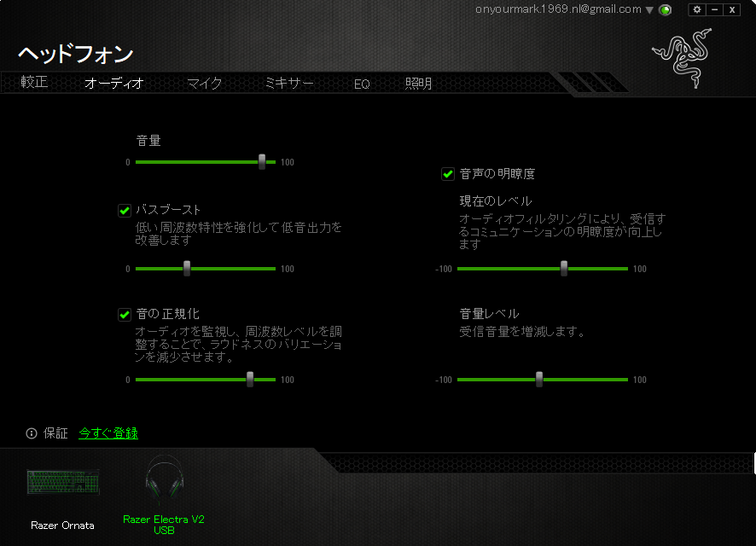Close the Razer Synapse window
The height and width of the screenshot is (546, 756).
click(x=732, y=9)
